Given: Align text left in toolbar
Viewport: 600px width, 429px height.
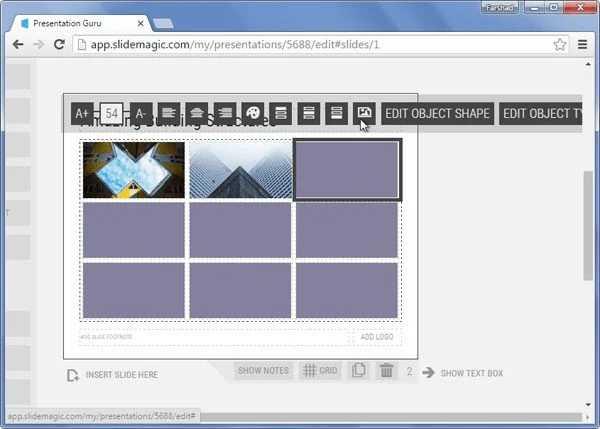Looking at the screenshot, I should coord(169,113).
